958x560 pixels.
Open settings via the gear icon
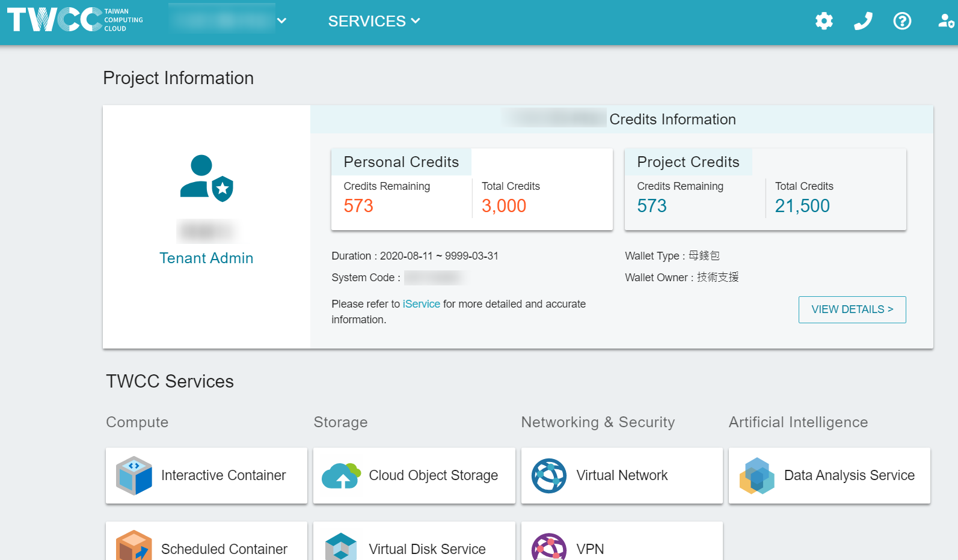pyautogui.click(x=824, y=21)
